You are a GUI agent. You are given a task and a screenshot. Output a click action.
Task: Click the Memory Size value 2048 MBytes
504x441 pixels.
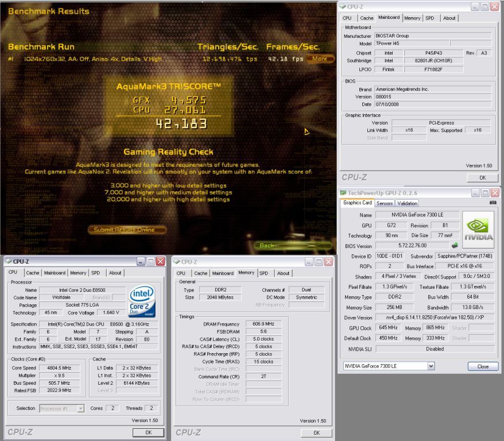pos(220,297)
